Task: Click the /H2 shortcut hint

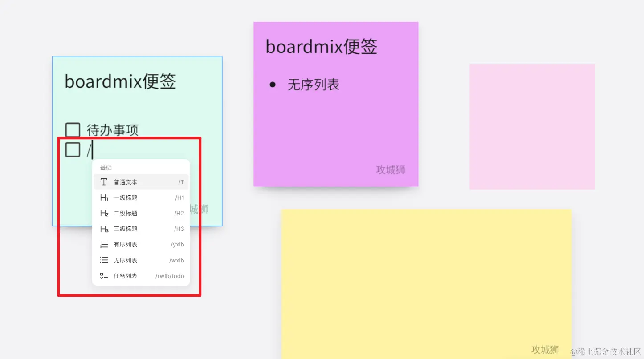Action: tap(179, 213)
